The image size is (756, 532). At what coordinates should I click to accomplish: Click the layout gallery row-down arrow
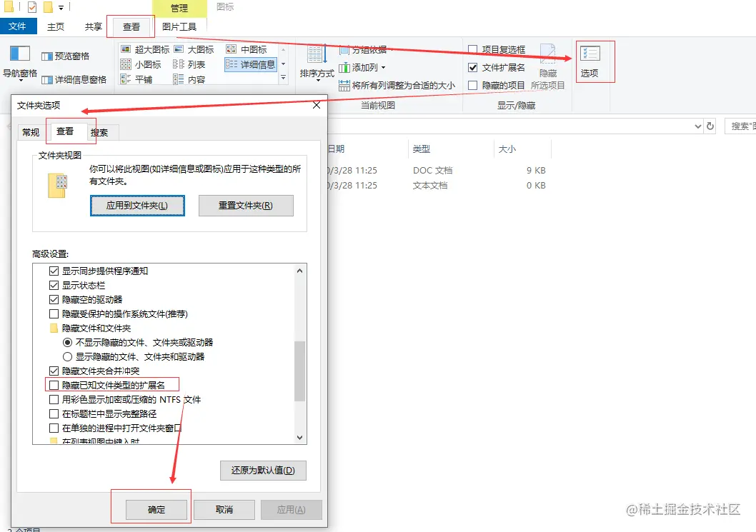click(284, 64)
